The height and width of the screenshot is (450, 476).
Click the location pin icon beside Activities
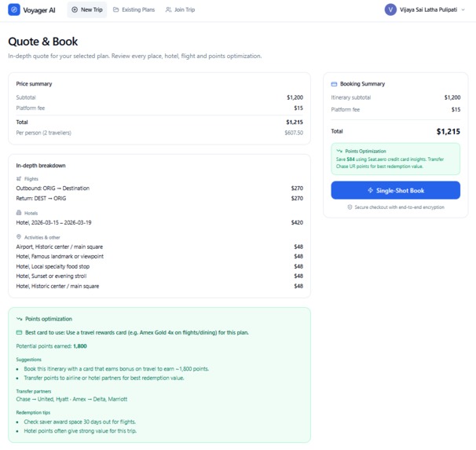19,236
